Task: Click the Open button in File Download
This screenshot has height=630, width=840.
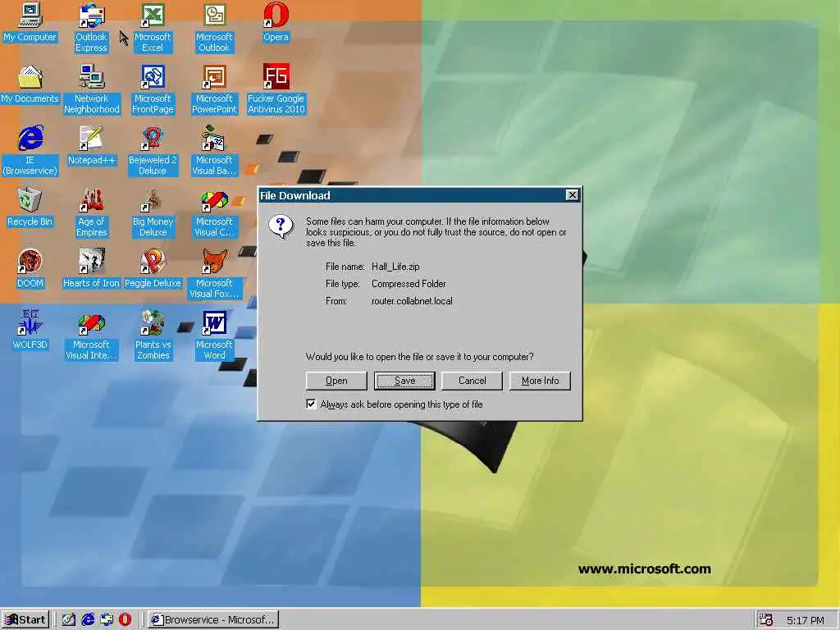Action: pyautogui.click(x=336, y=381)
